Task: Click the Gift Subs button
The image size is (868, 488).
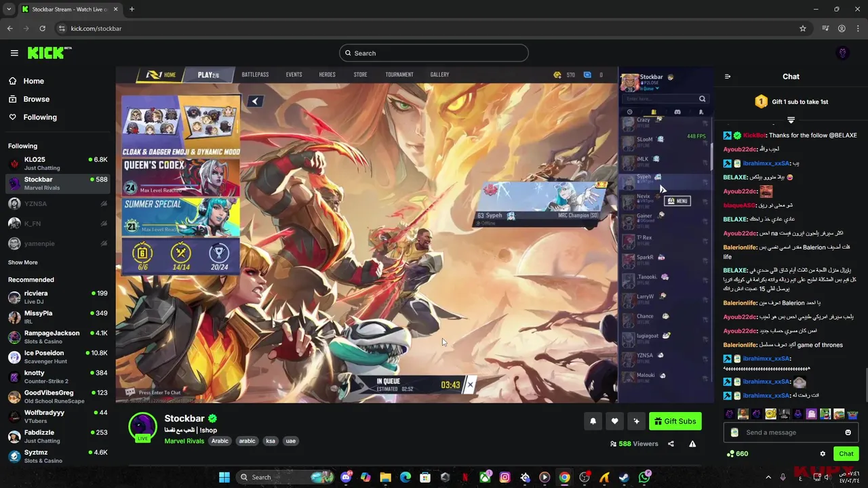Action: 675,421
